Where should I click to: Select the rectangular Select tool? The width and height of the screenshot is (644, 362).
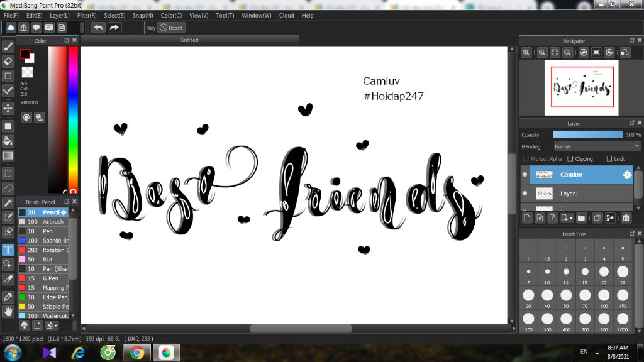coord(8,173)
